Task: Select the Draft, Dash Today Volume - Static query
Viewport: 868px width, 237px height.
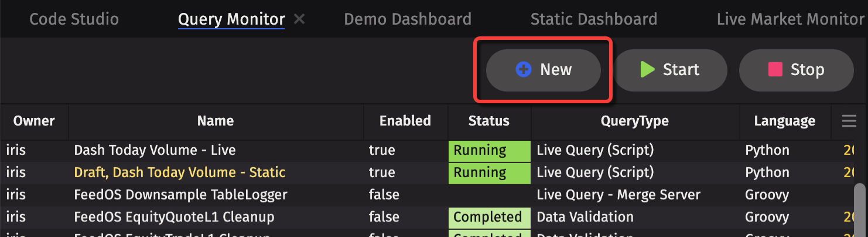Action: (179, 172)
